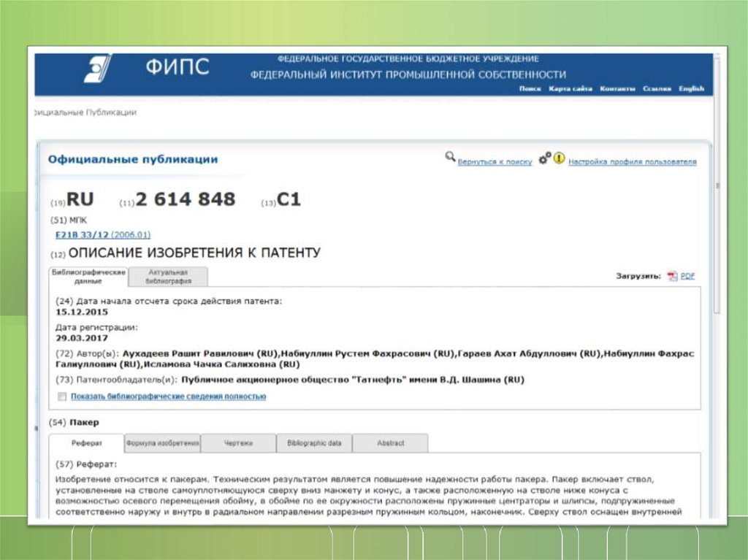Switch to the Формула изобретения tab
Viewport: 748px width, 560px height.
tap(162, 443)
